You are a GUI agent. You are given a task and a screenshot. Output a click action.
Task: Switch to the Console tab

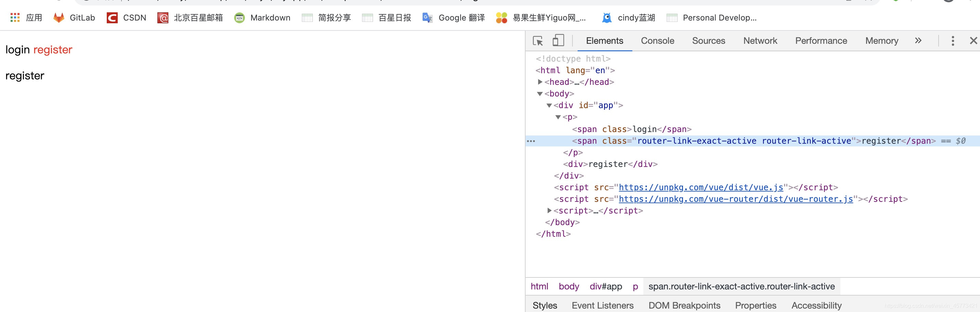tap(657, 41)
